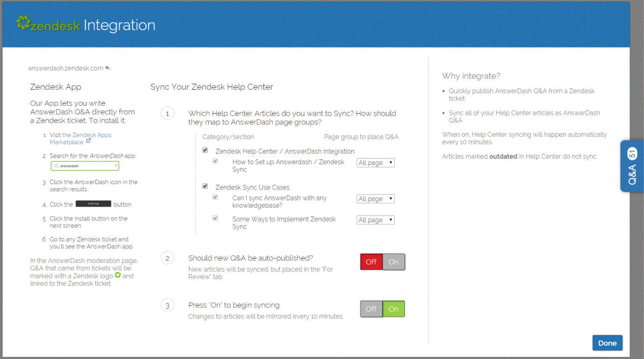Click the Zendesk App heading
The height and width of the screenshot is (359, 644).
tap(56, 87)
